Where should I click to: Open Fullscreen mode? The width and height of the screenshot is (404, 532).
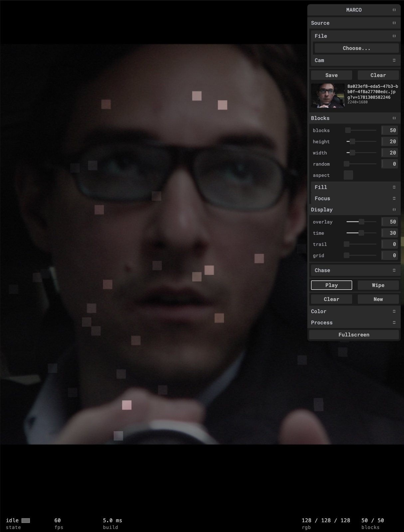pyautogui.click(x=354, y=335)
